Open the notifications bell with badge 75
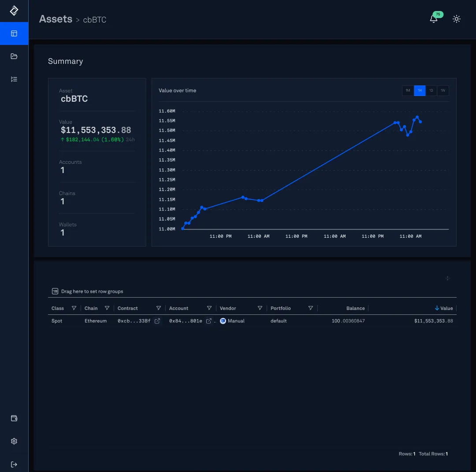 [x=434, y=19]
